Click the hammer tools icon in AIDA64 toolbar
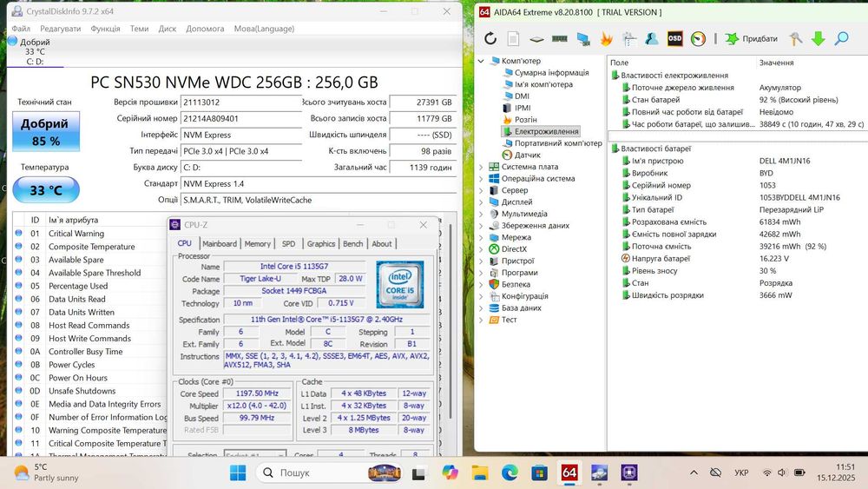 pyautogui.click(x=795, y=39)
